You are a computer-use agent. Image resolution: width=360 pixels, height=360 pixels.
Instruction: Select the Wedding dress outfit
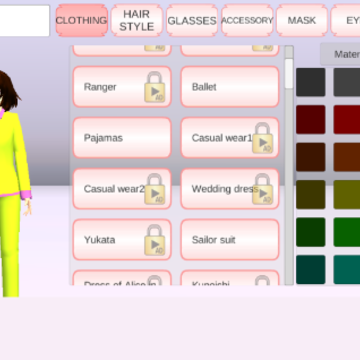[230, 189]
